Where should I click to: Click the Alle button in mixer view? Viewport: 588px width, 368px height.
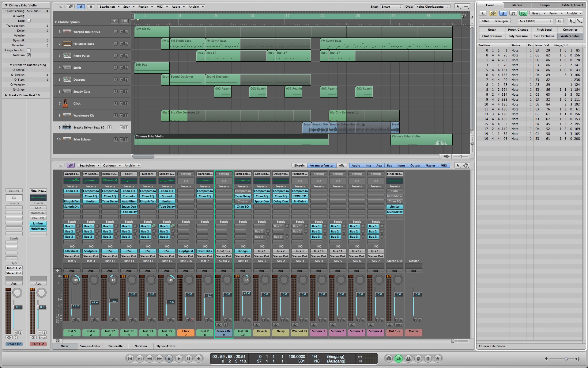click(x=341, y=166)
